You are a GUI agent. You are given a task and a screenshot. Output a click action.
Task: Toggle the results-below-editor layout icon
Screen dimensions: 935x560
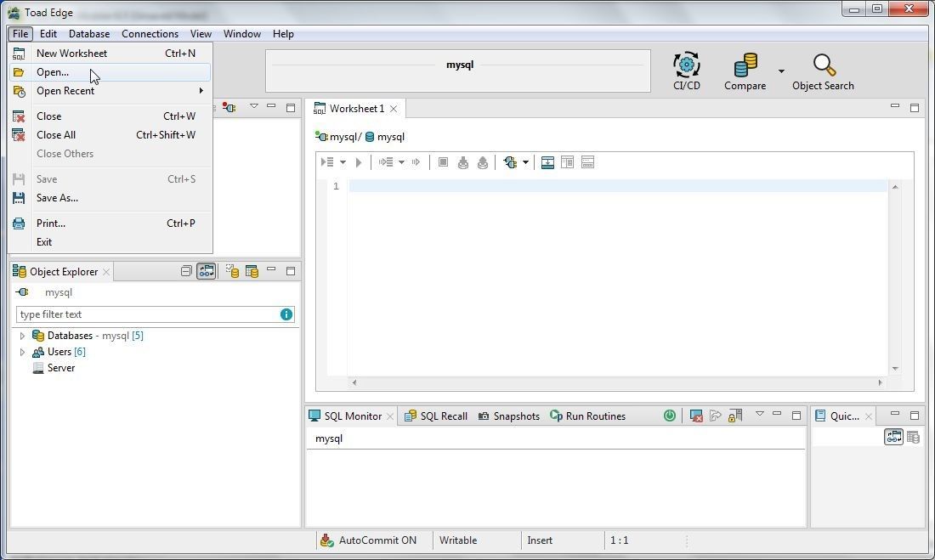[547, 162]
